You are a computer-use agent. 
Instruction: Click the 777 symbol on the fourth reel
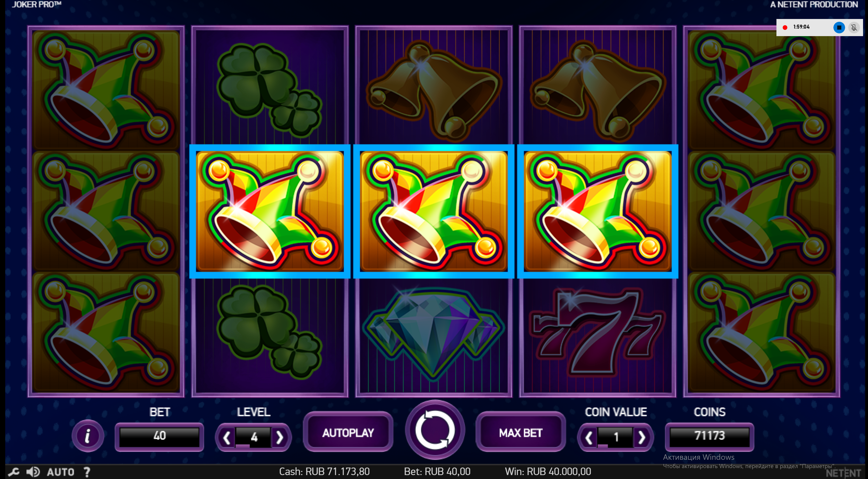point(597,333)
